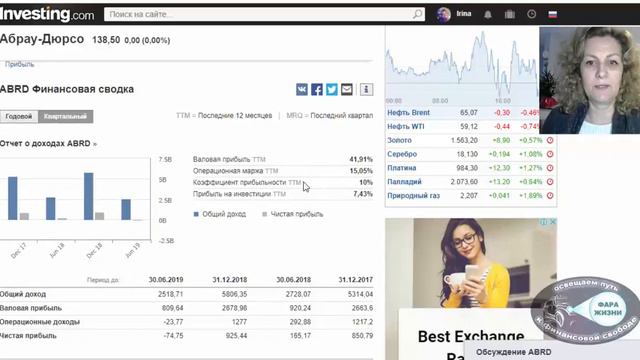Share by email icon

(347, 89)
